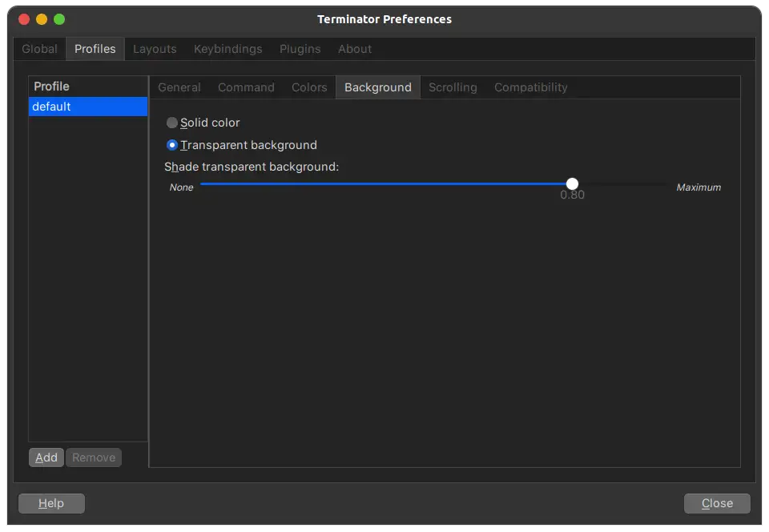
Task: Close the preferences dialog with Close button
Action: tap(717, 503)
